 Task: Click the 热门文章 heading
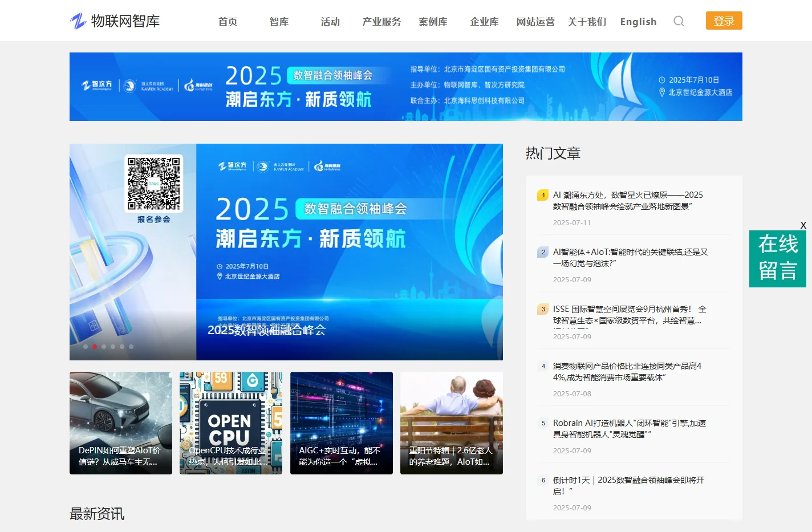tap(553, 153)
